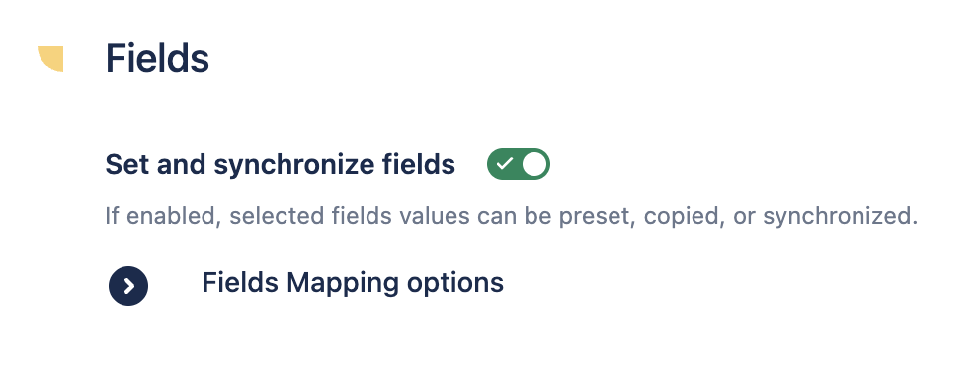This screenshot has width=980, height=371.
Task: Click the Set and synchronize fields label
Action: 280,164
